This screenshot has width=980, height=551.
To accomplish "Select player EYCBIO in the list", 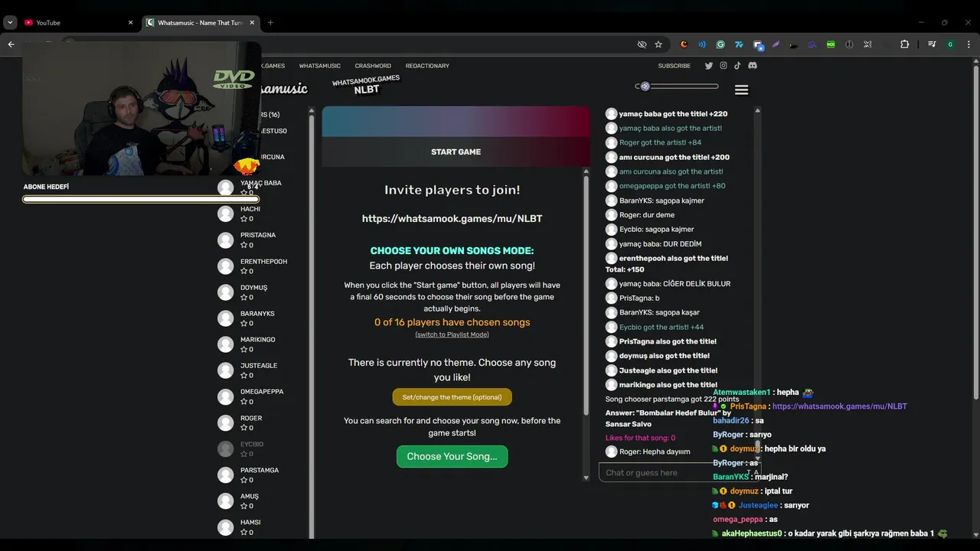I will (251, 448).
